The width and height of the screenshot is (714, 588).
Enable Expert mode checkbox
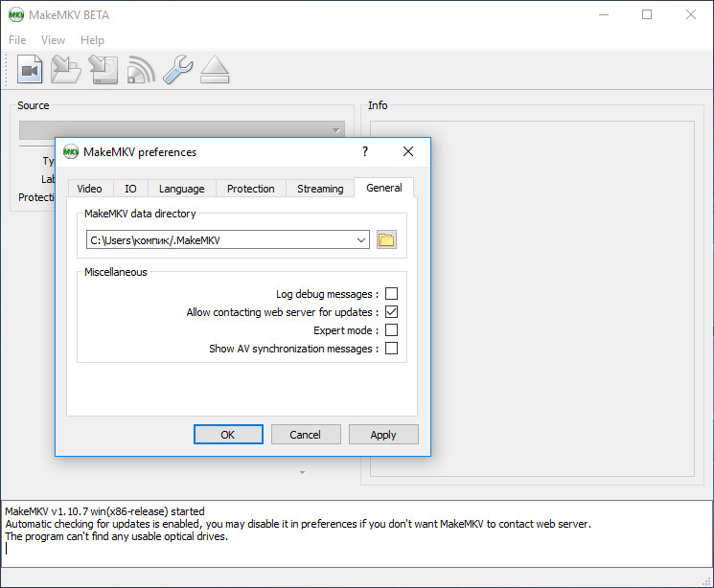[391, 330]
